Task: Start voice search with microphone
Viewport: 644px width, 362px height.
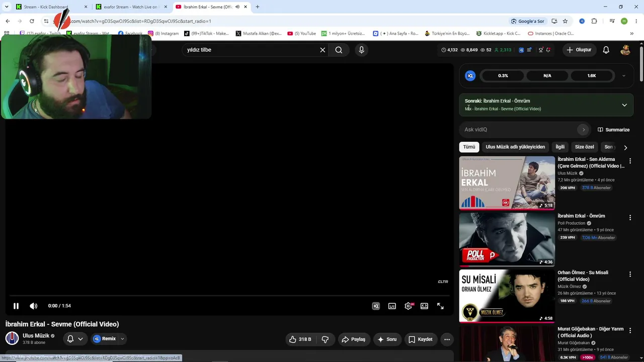Action: [361, 50]
